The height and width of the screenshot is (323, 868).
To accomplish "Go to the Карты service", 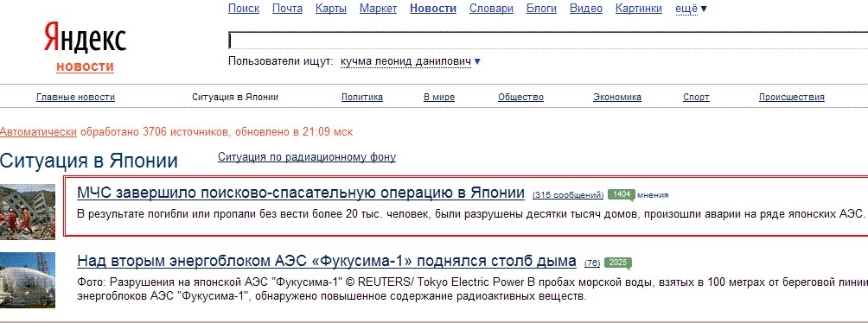I will (x=331, y=9).
